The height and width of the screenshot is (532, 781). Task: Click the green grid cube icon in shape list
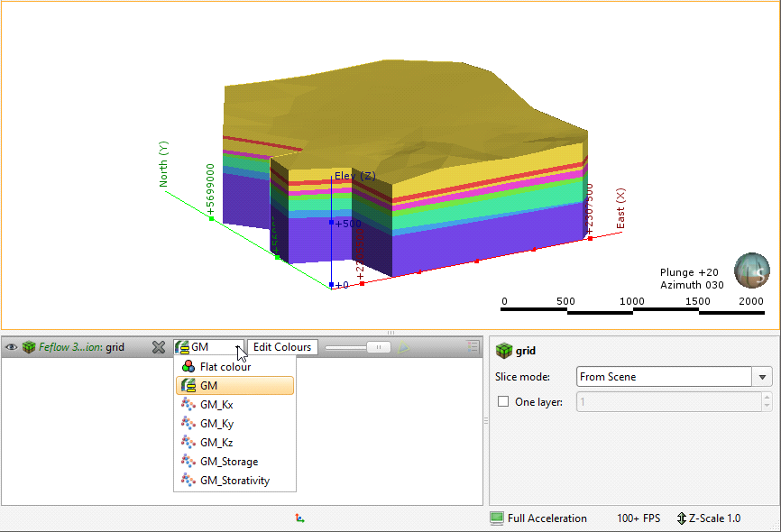coord(29,347)
